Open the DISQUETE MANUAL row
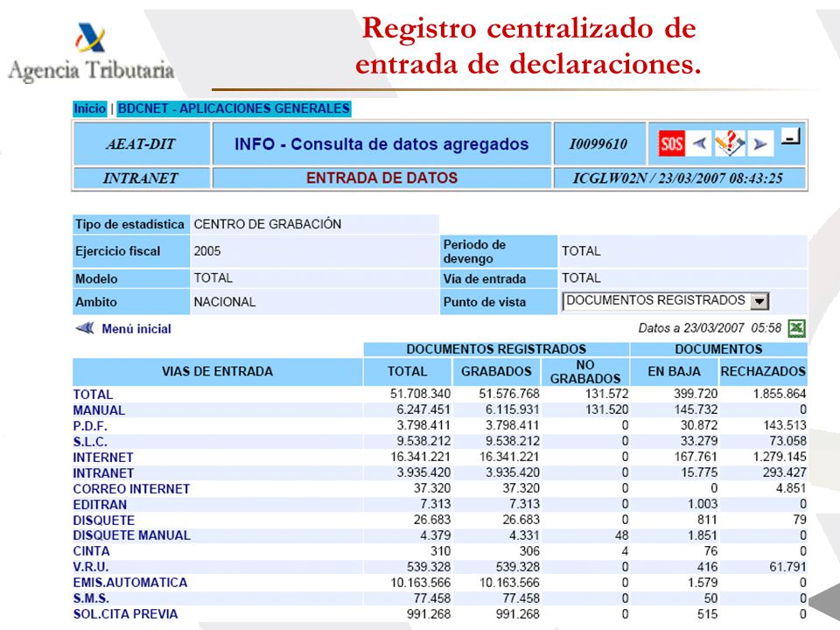 131,535
